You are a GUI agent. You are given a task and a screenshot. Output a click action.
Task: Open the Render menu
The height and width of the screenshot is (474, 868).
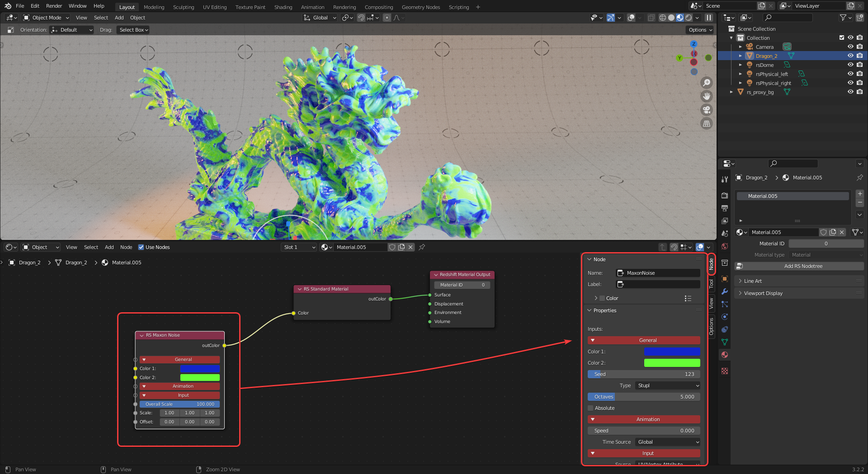54,6
